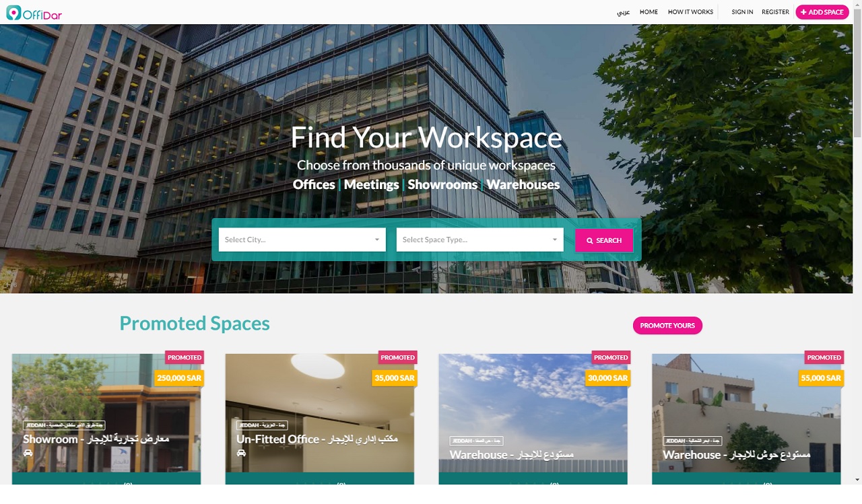Click the REGISTER link
This screenshot has height=504, width=862.
(x=775, y=12)
